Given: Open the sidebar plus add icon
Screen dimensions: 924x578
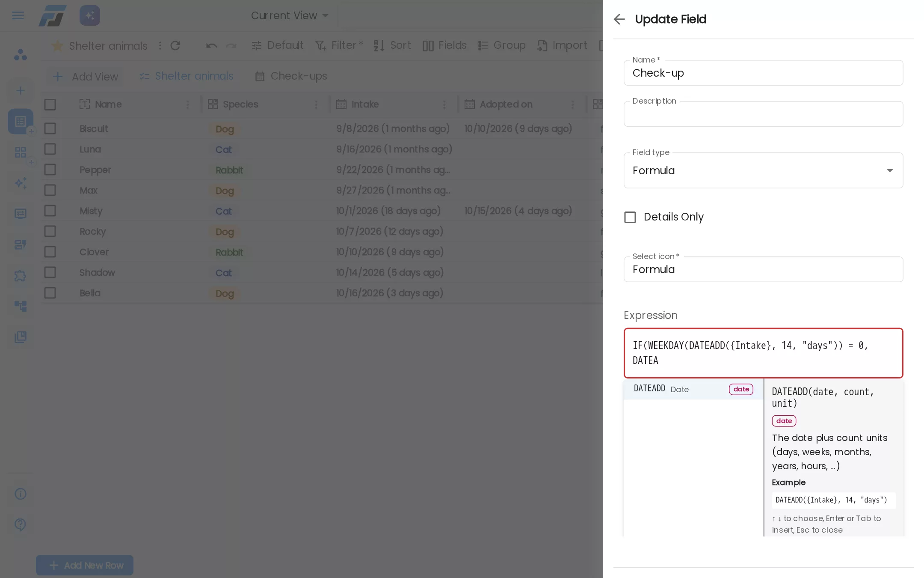Looking at the screenshot, I should click(x=20, y=91).
